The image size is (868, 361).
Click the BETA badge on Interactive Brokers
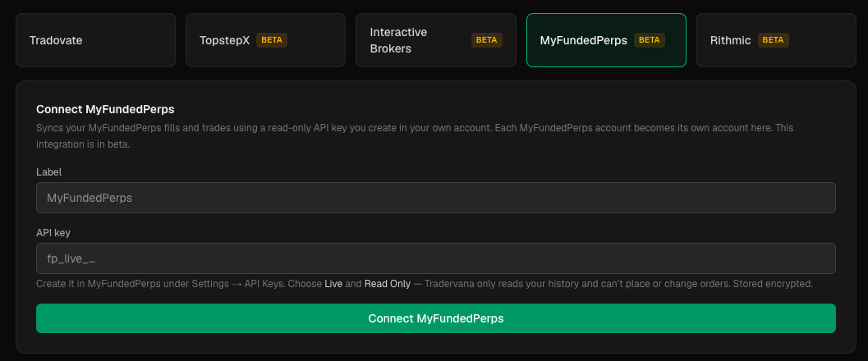[x=487, y=40]
